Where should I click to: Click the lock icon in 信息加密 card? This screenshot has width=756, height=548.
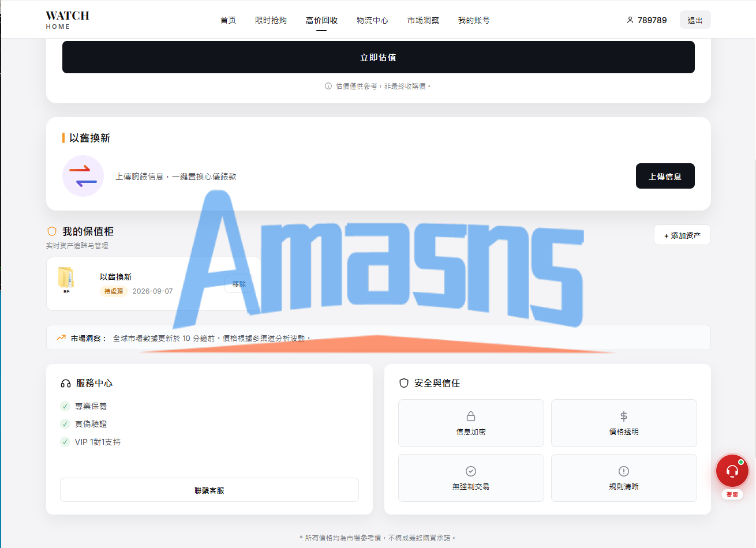tap(471, 416)
